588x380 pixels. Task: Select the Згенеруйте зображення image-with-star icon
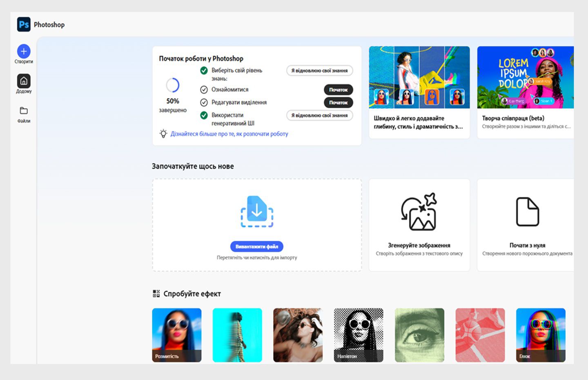pyautogui.click(x=419, y=212)
